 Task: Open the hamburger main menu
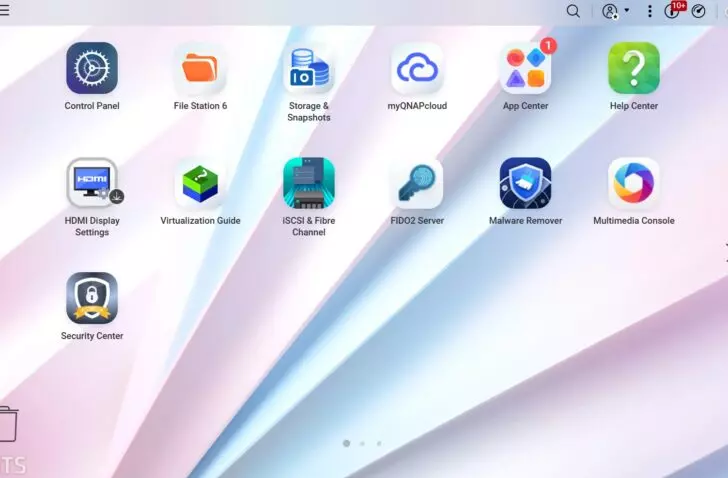4,10
